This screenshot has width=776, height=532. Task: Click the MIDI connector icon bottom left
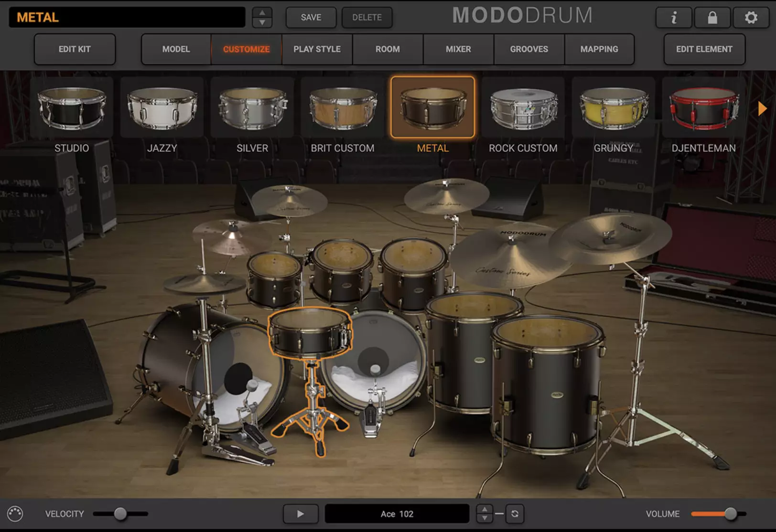click(x=16, y=514)
